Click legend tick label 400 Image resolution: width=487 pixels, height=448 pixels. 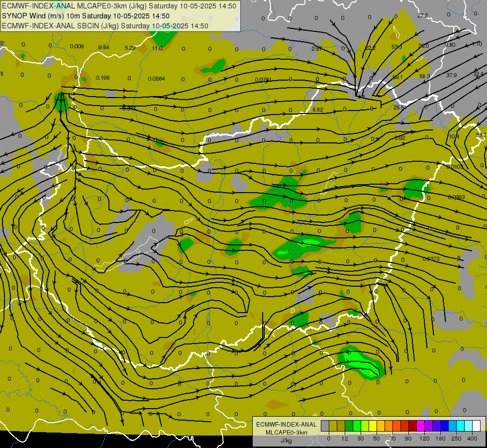(x=472, y=439)
